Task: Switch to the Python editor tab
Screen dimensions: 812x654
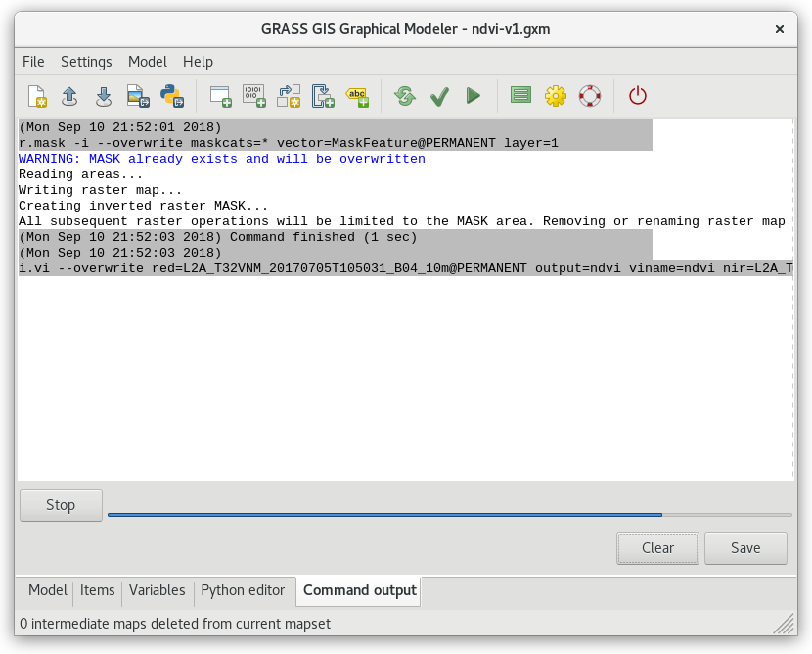Action: tap(243, 590)
